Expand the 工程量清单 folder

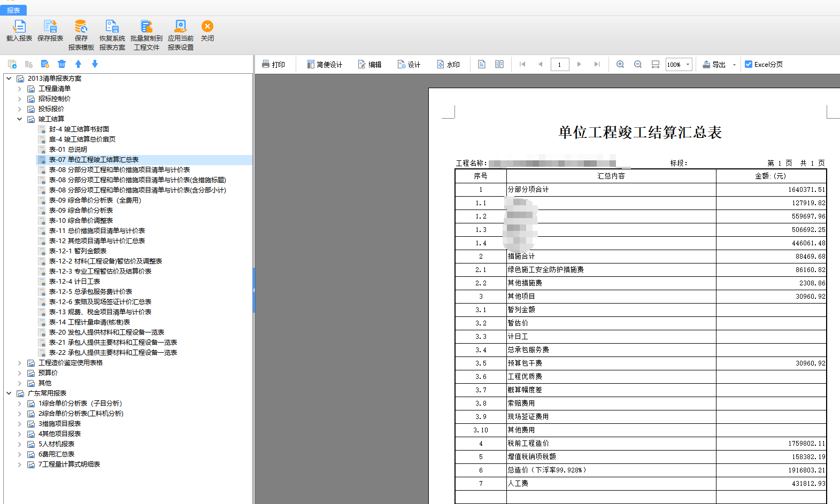[x=20, y=88]
